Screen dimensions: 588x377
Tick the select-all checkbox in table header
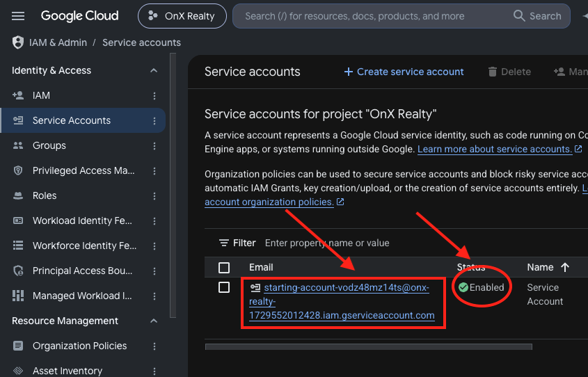(224, 268)
